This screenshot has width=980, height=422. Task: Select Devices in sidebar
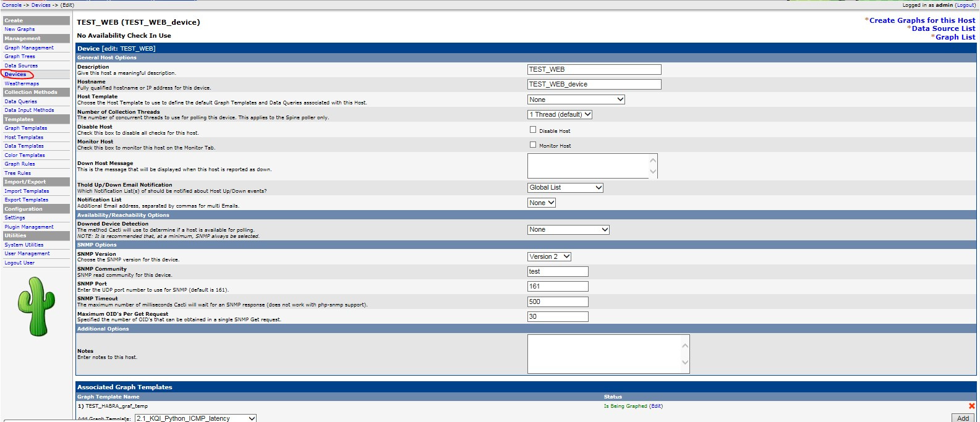click(x=15, y=74)
